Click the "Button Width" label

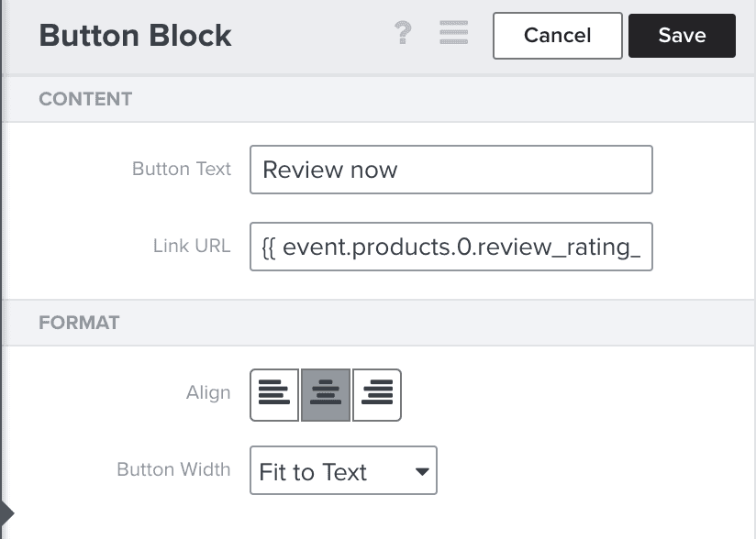173,469
